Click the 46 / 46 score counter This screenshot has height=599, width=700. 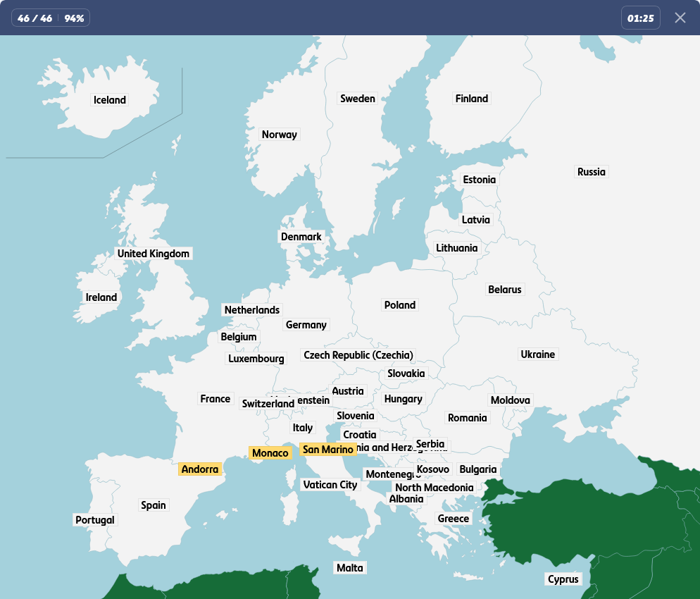tap(35, 18)
